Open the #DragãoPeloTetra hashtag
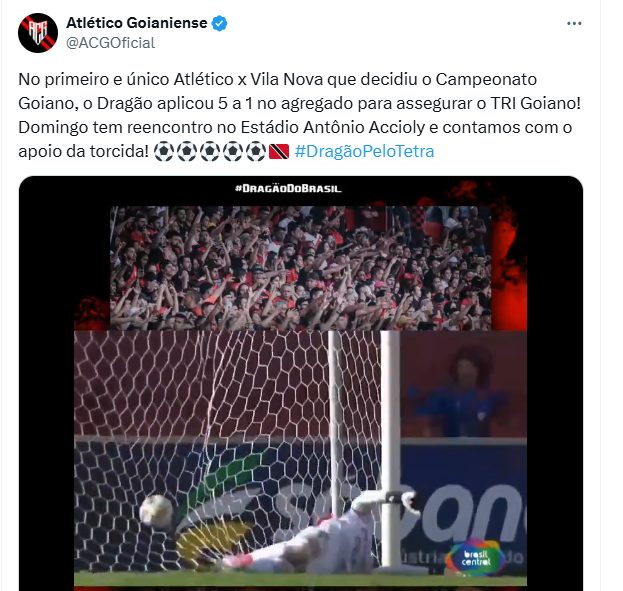Viewport: 623px width, 591px height. 364,151
